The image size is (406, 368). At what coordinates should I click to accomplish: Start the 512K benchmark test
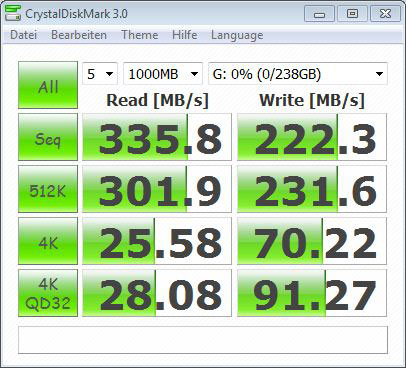48,189
